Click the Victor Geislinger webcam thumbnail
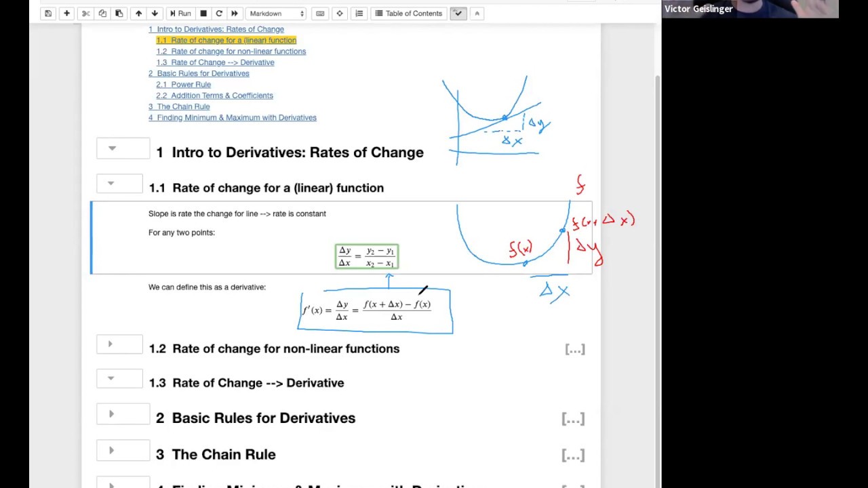The height and width of the screenshot is (488, 868). pos(750,9)
